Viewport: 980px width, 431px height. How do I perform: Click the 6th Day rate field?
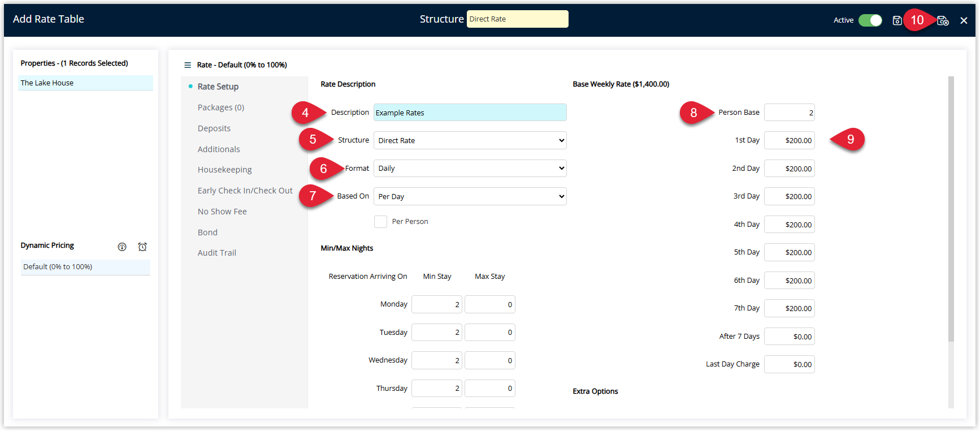point(789,281)
